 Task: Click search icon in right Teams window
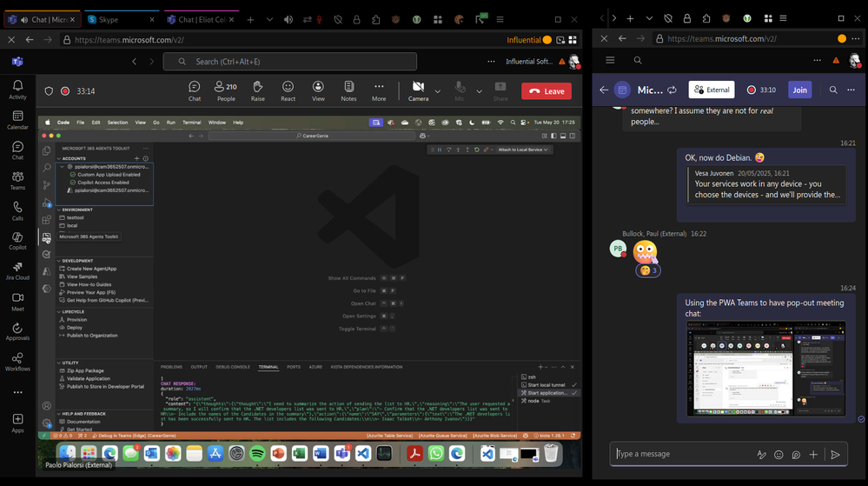(638, 60)
